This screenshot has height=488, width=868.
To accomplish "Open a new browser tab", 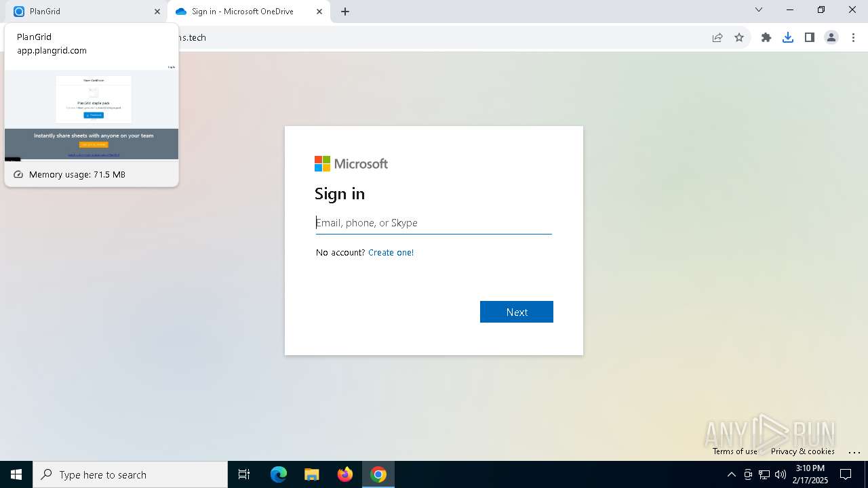I will tap(345, 12).
